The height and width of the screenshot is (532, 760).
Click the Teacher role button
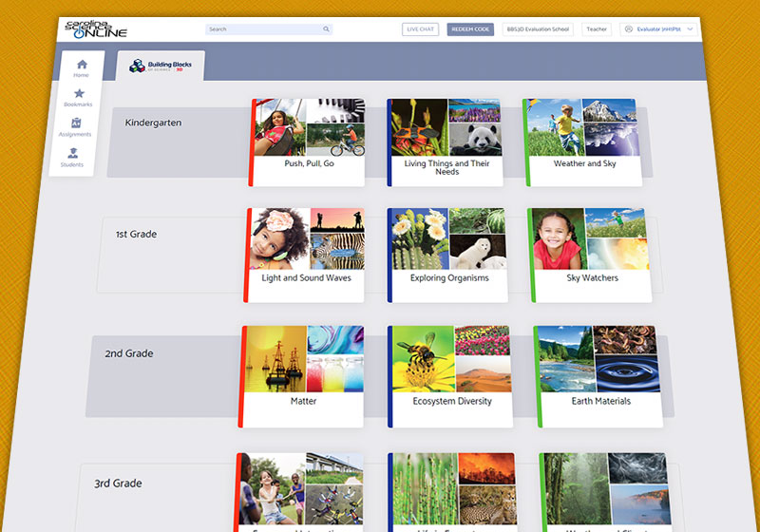point(597,29)
